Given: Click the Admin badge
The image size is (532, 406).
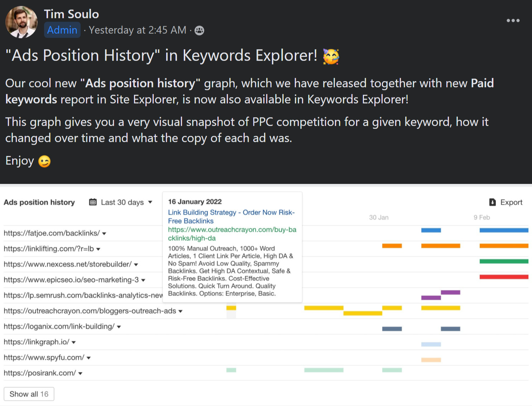Looking at the screenshot, I should click(62, 30).
